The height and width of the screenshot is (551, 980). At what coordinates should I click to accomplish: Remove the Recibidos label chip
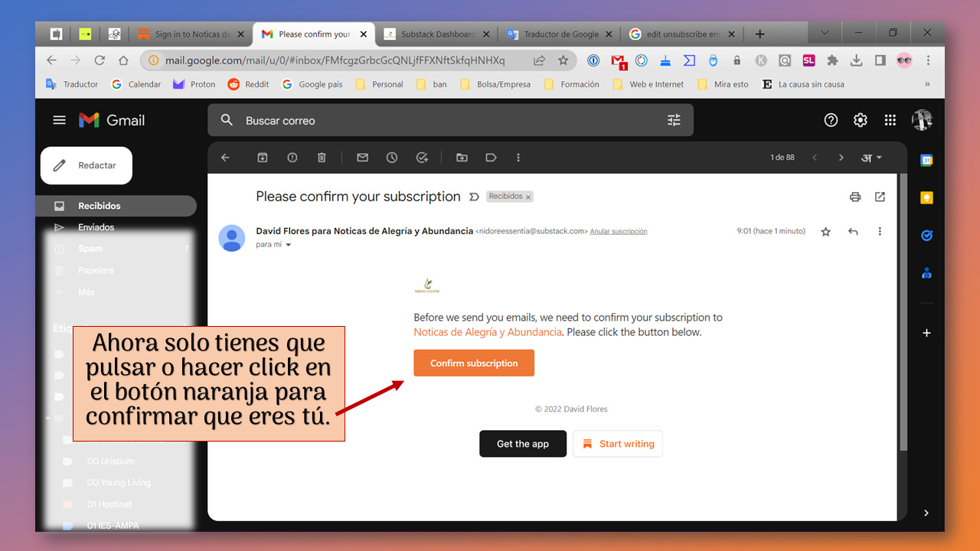coord(528,197)
